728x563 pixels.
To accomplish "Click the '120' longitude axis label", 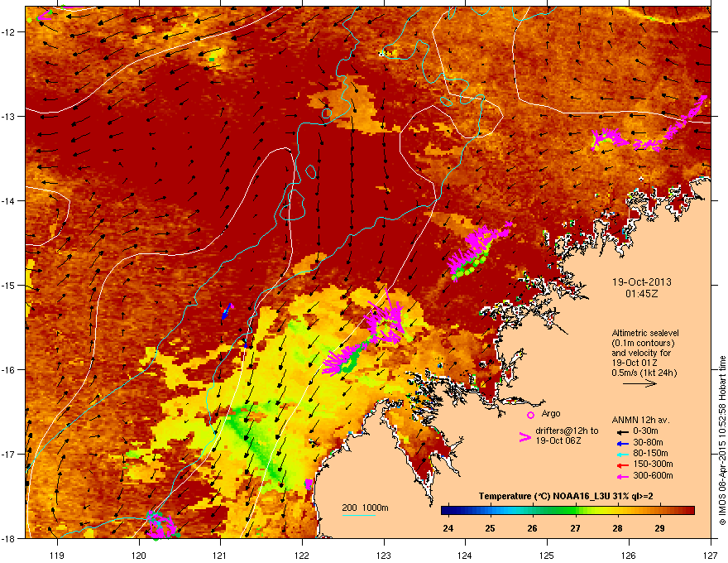I will click(139, 555).
